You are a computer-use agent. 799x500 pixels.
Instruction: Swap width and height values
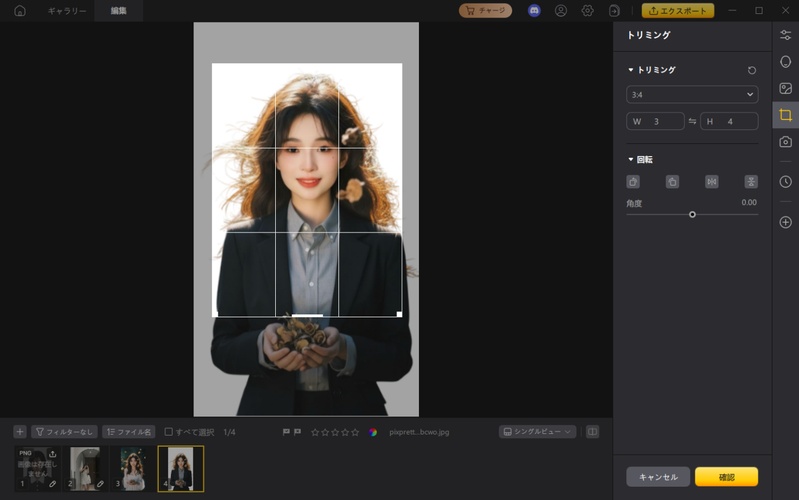pos(692,121)
